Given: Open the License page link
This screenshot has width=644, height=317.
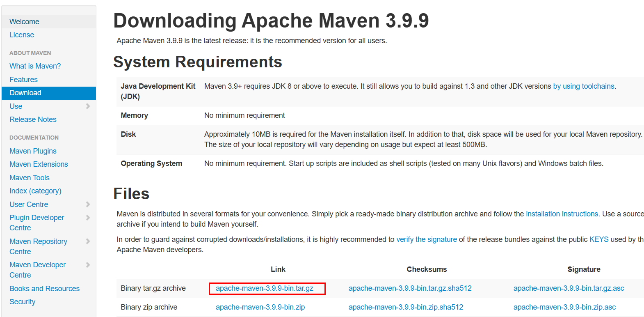Looking at the screenshot, I should 22,35.
